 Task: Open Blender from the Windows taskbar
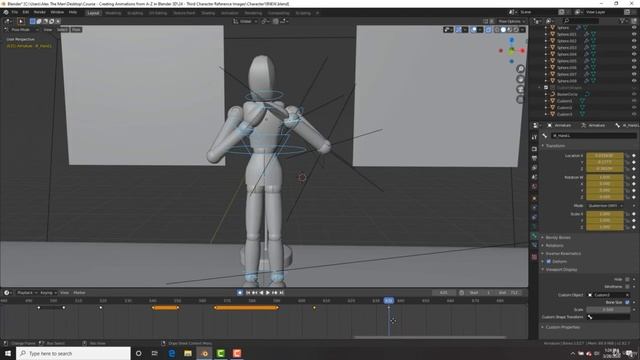tap(204, 353)
